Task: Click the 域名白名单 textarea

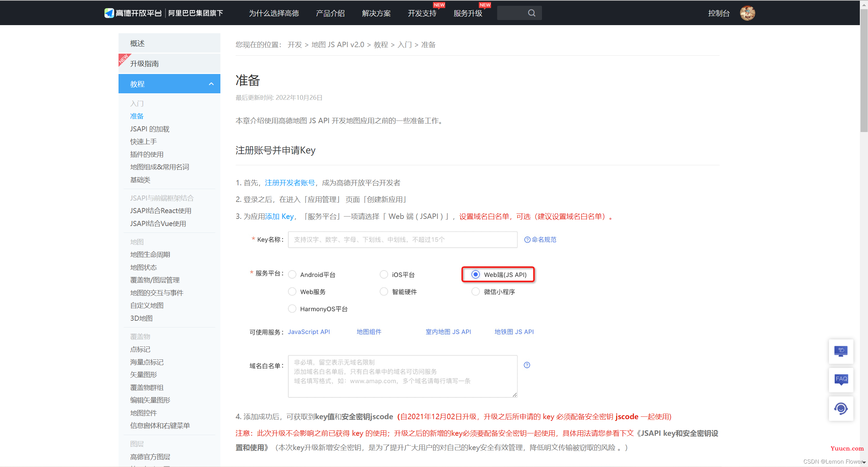Action: pyautogui.click(x=402, y=376)
